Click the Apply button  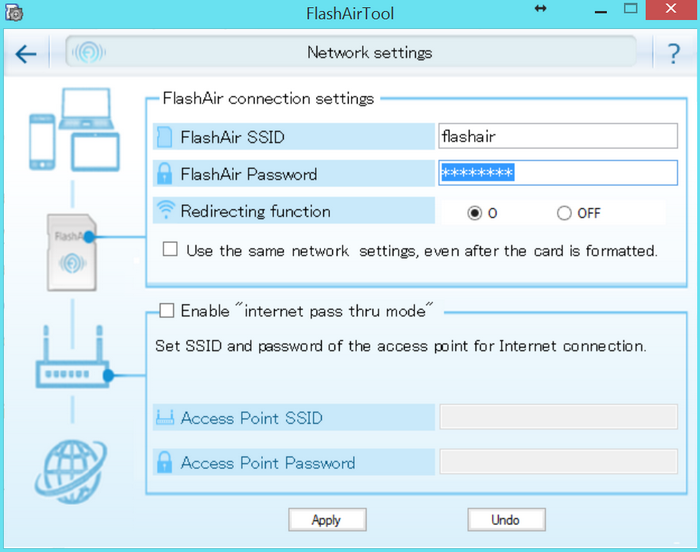click(327, 520)
